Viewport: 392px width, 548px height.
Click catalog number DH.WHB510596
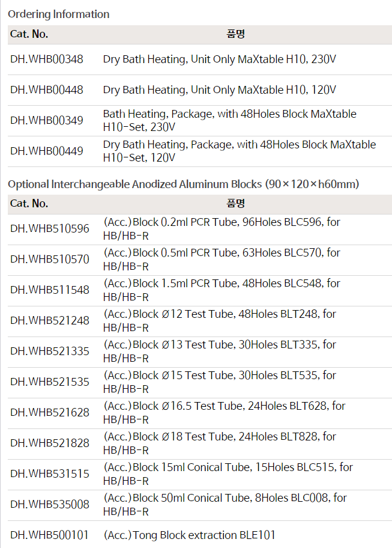tap(50, 229)
